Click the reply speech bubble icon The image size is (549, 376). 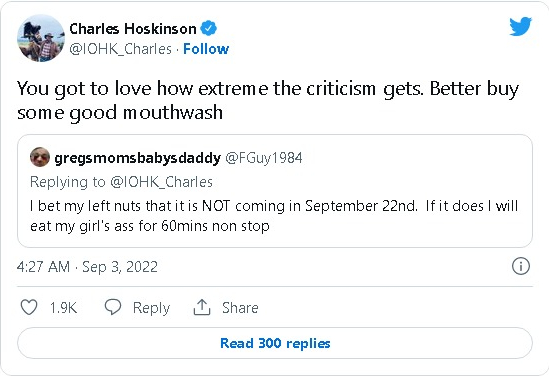pyautogui.click(x=113, y=307)
